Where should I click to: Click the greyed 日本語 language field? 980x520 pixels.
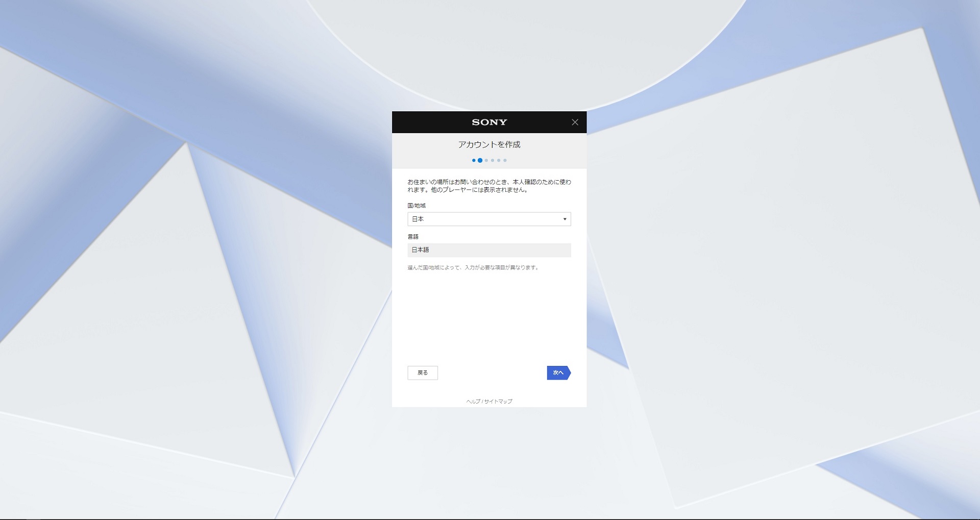pos(488,250)
